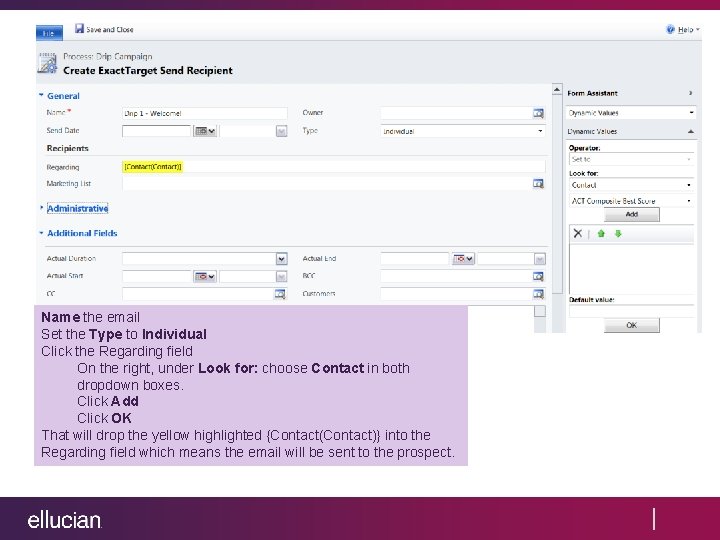The image size is (720, 540).
Task: Click the BCC lookup icon
Action: 538,276
